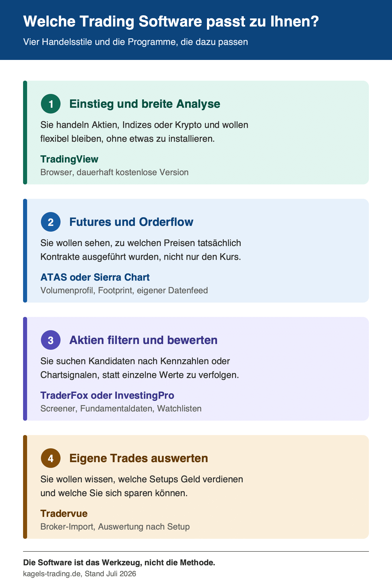Viewport: 392px width, 582px height.
Task: Click the purple number 3 circle
Action: [x=51, y=340]
